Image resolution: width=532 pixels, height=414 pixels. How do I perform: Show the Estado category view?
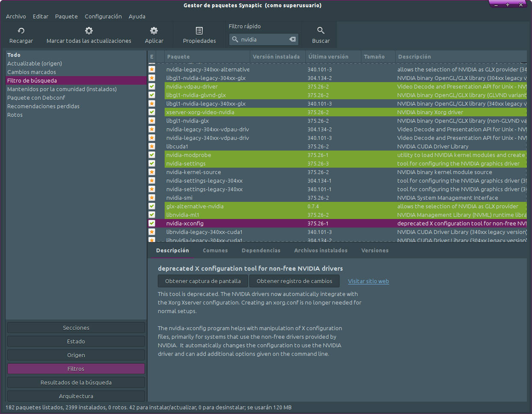click(x=76, y=341)
